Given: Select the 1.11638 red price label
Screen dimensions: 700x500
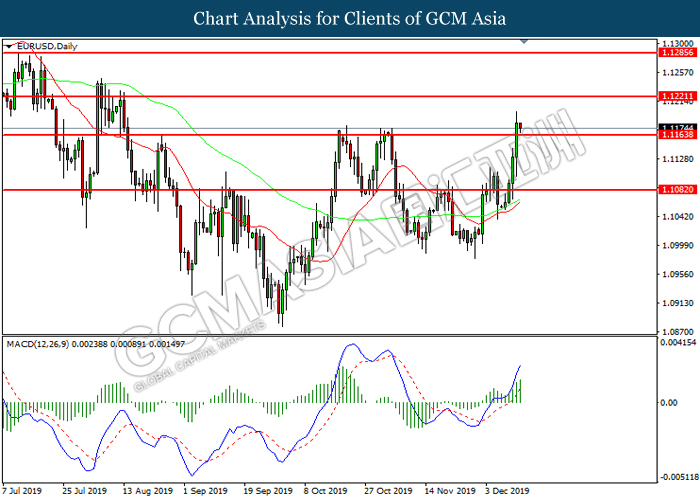Looking at the screenshot, I should (677, 135).
